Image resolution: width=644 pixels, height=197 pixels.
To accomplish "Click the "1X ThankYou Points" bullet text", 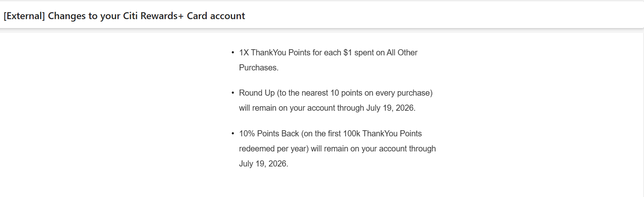I will 275,53.
